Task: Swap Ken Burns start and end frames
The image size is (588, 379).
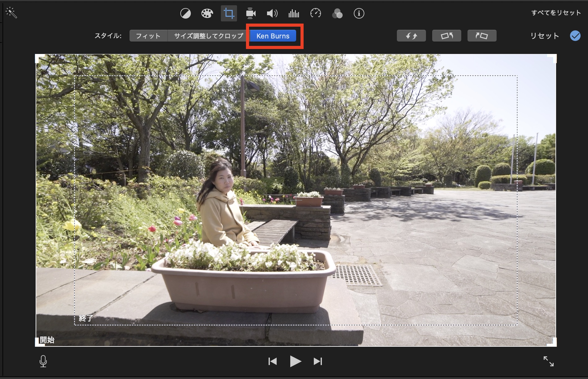Action: click(x=411, y=36)
